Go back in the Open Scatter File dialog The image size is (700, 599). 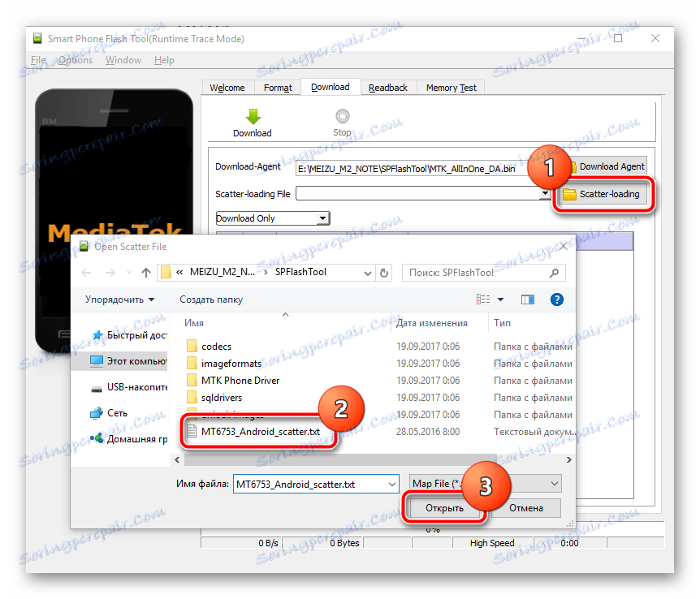pyautogui.click(x=87, y=272)
